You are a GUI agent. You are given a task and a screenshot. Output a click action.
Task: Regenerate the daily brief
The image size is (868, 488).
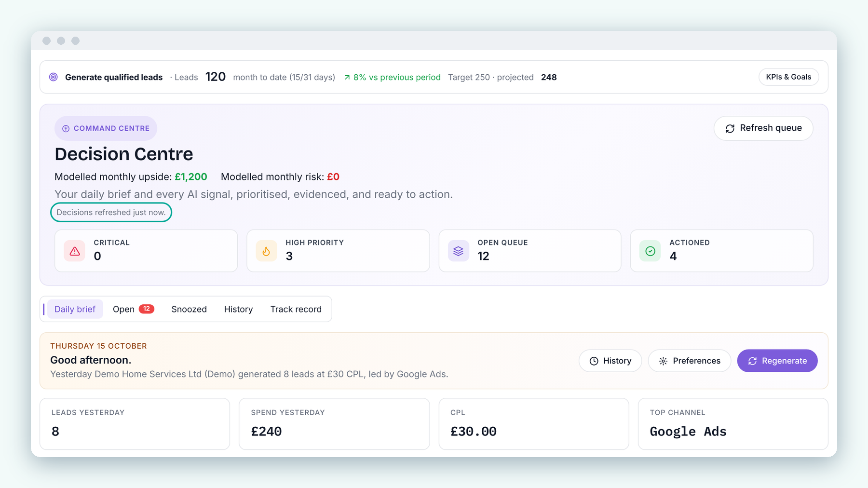777,361
